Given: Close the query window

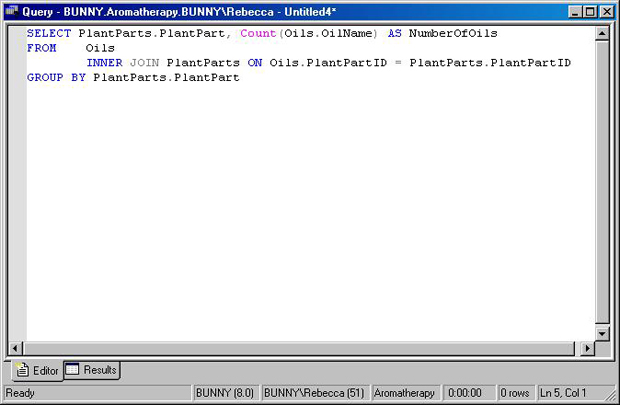Looking at the screenshot, I should click(607, 12).
